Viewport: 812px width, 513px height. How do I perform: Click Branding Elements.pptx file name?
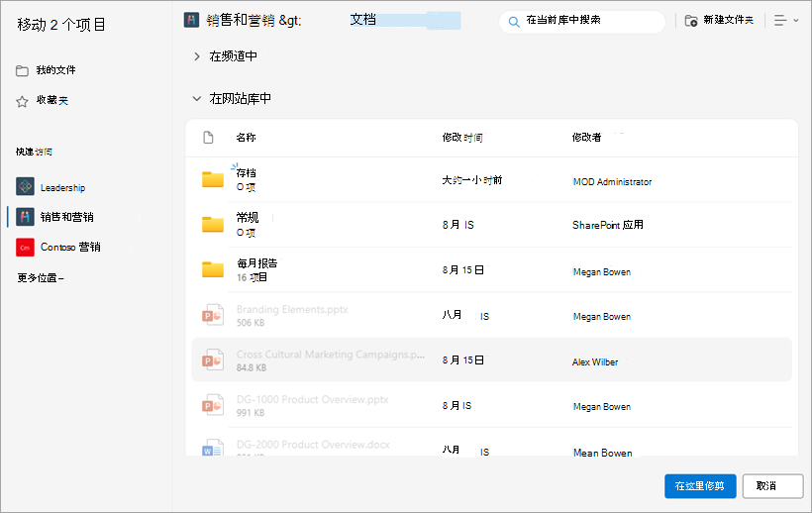tap(292, 310)
